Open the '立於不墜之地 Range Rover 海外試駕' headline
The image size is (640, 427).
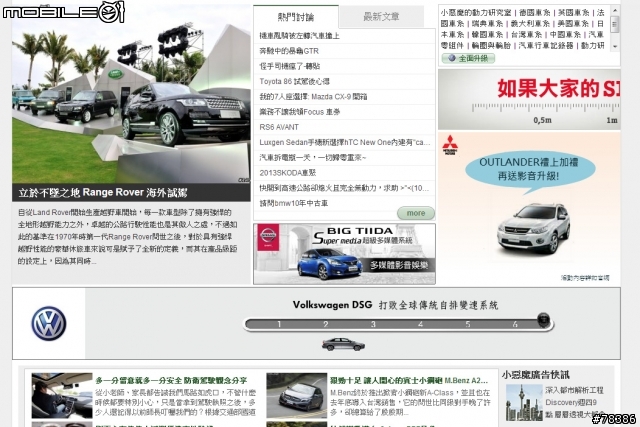[x=102, y=193]
